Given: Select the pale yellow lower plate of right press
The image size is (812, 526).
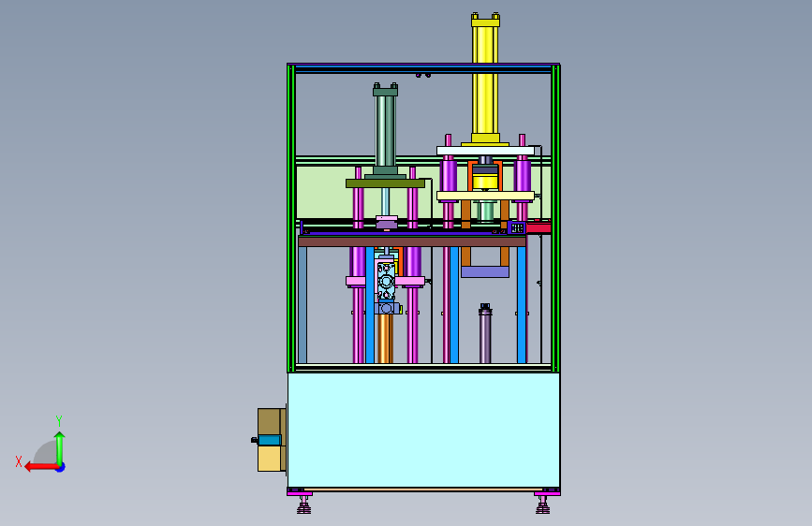Looking at the screenshot, I should coord(485,196).
